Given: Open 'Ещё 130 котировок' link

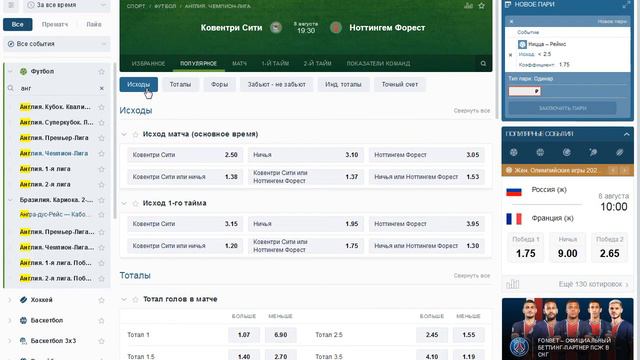Looking at the screenshot, I should click(x=593, y=284).
